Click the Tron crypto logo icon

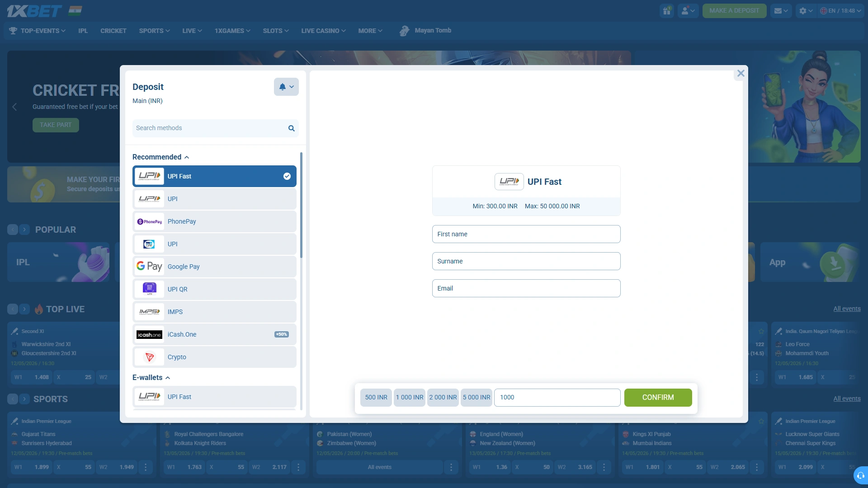150,357
